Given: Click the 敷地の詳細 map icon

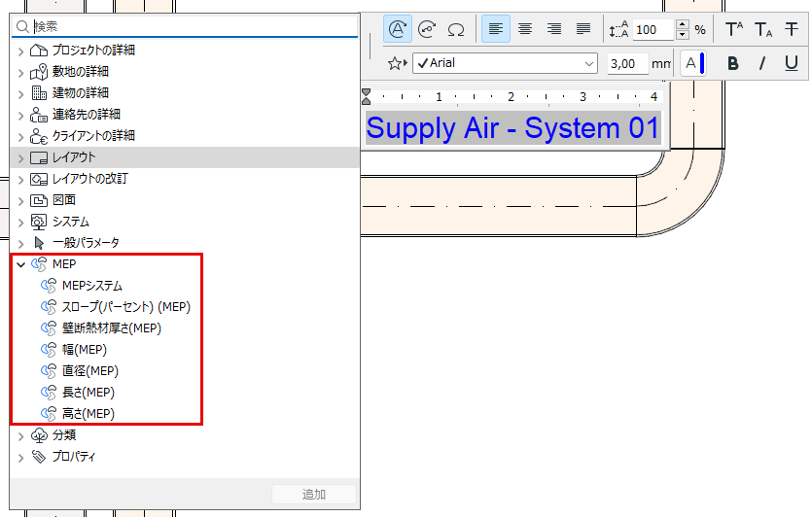Looking at the screenshot, I should (x=39, y=72).
